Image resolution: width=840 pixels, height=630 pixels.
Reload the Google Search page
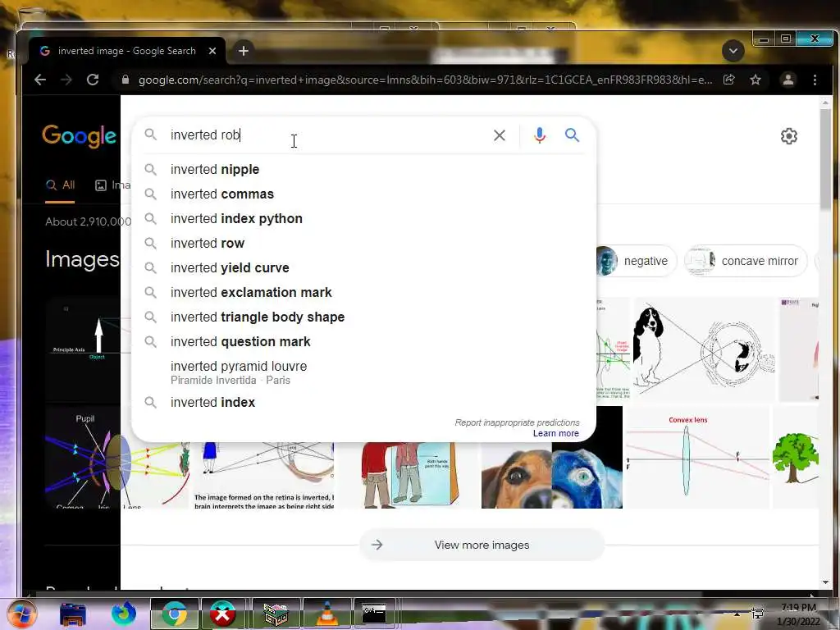click(x=93, y=80)
